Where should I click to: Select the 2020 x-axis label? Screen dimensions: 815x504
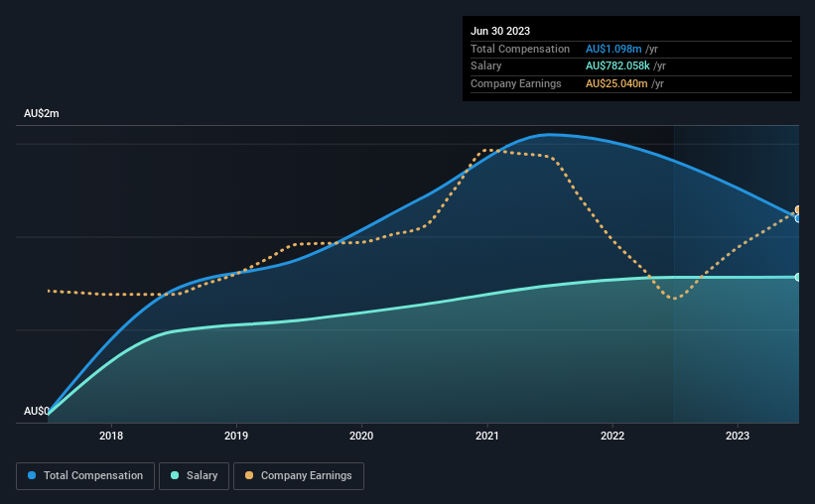click(x=361, y=436)
